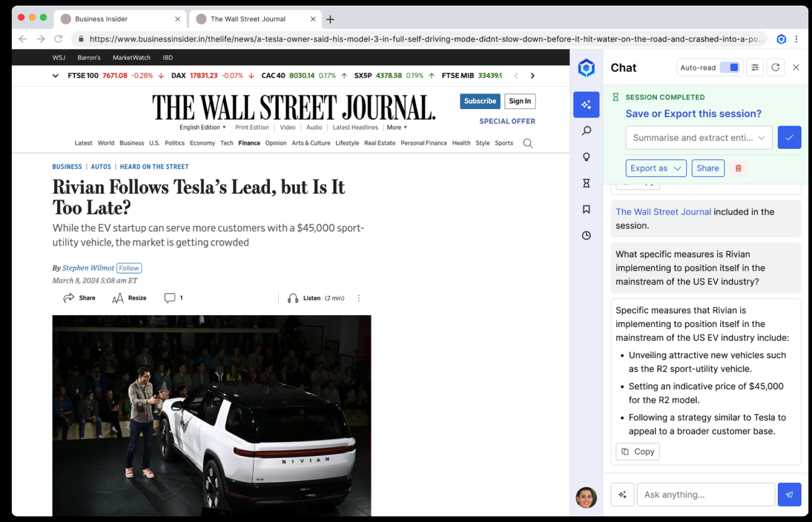Select the sparkle chat icon in sidebar
Screen dimensions: 812x522
tap(586, 105)
